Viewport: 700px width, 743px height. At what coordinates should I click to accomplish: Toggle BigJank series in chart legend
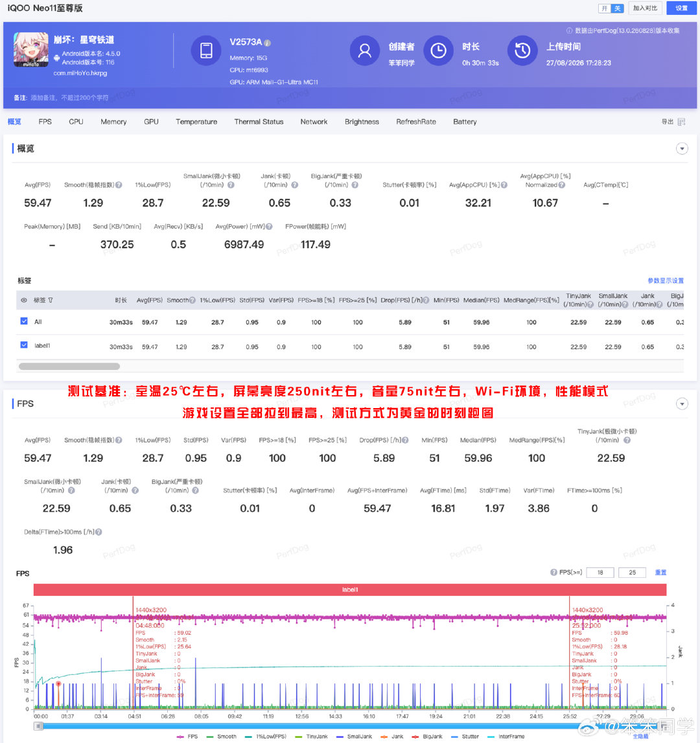click(426, 737)
